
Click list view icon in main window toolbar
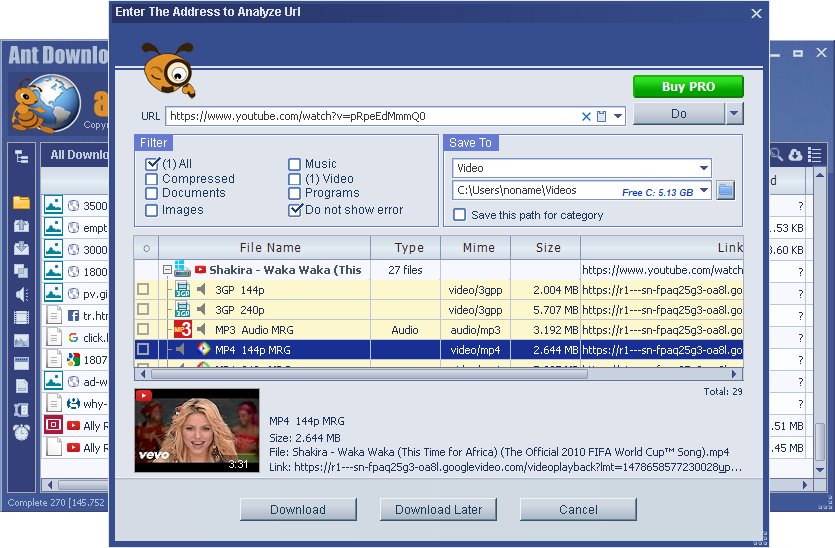pyautogui.click(x=814, y=154)
